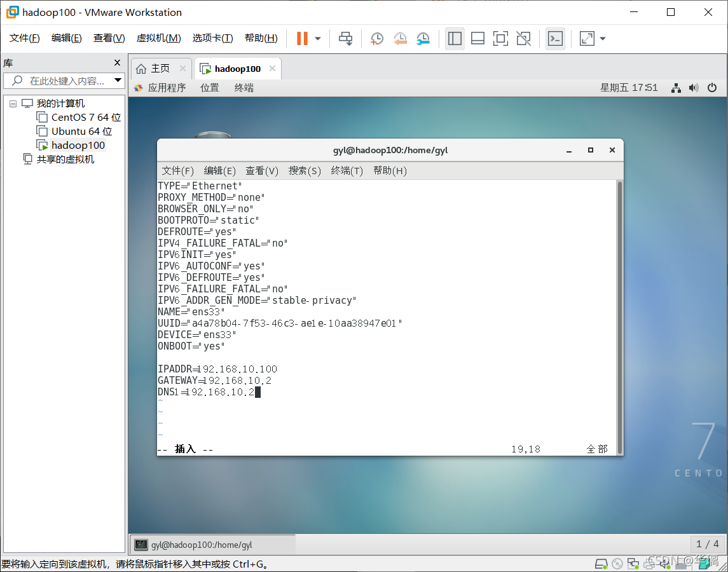Open VMware 编辑(E) menu
The height and width of the screenshot is (572, 728).
(x=66, y=38)
